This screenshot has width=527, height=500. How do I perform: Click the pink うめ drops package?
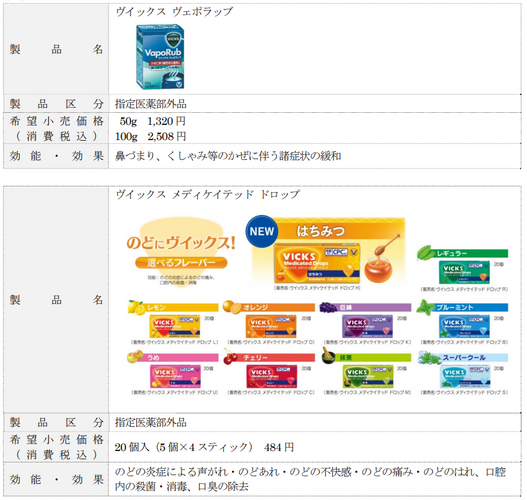(x=175, y=376)
